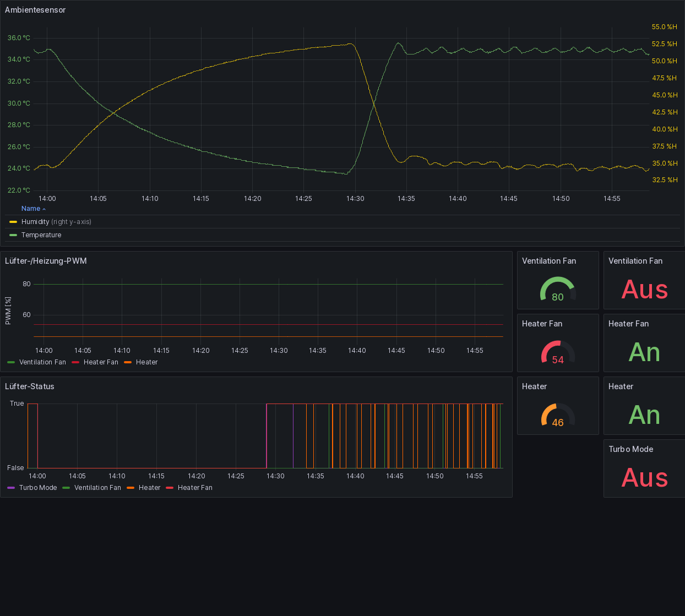Click the Ventilation Fan gauge showing 80
Viewport: 685px width, 616px height.
[557, 289]
